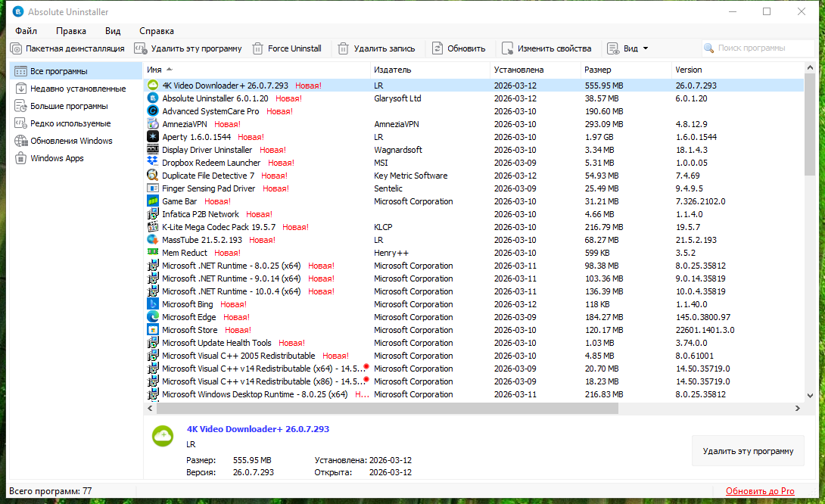The width and height of the screenshot is (825, 504).
Task: Open the Файл menu
Action: click(x=26, y=31)
